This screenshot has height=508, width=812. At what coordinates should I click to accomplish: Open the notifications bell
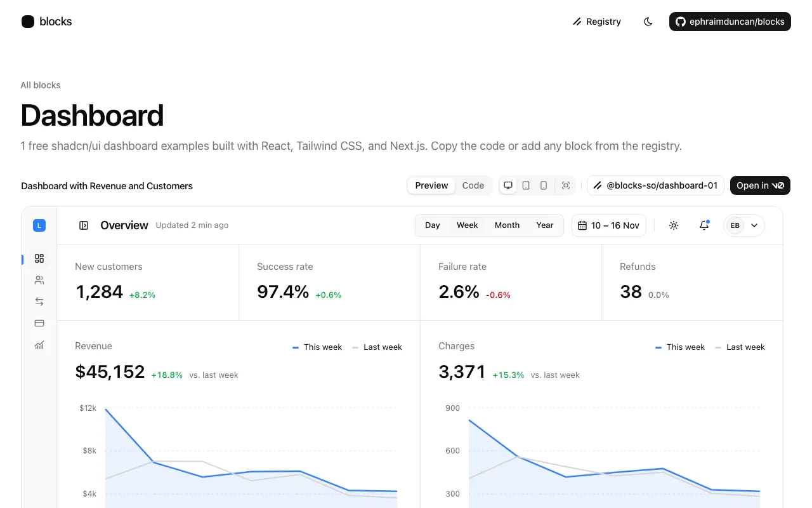point(704,225)
